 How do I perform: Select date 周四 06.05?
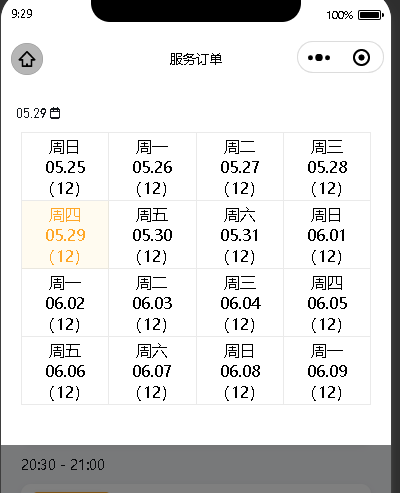click(327, 302)
